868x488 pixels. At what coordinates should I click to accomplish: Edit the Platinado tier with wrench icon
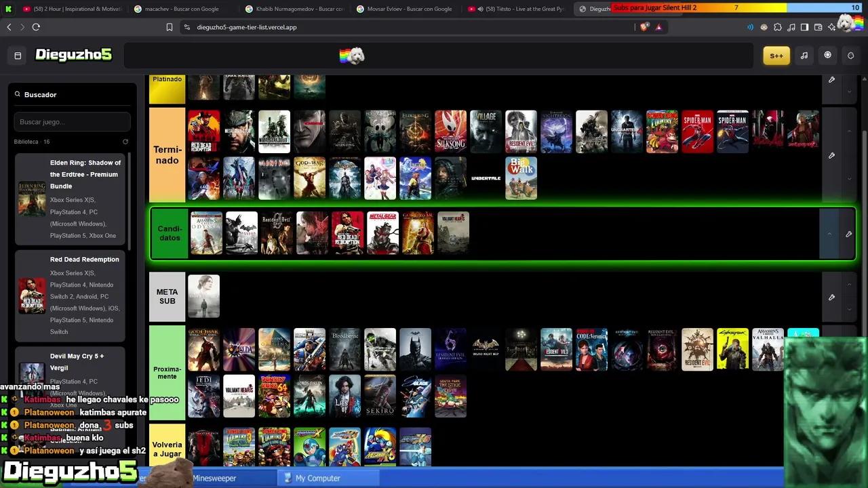tap(831, 80)
